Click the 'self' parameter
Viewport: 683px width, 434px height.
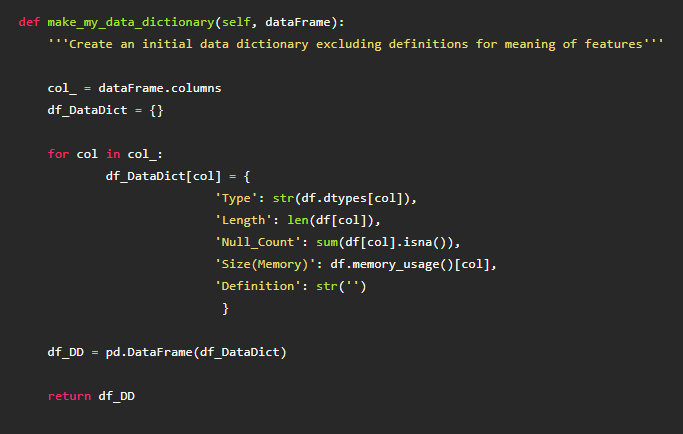click(236, 22)
